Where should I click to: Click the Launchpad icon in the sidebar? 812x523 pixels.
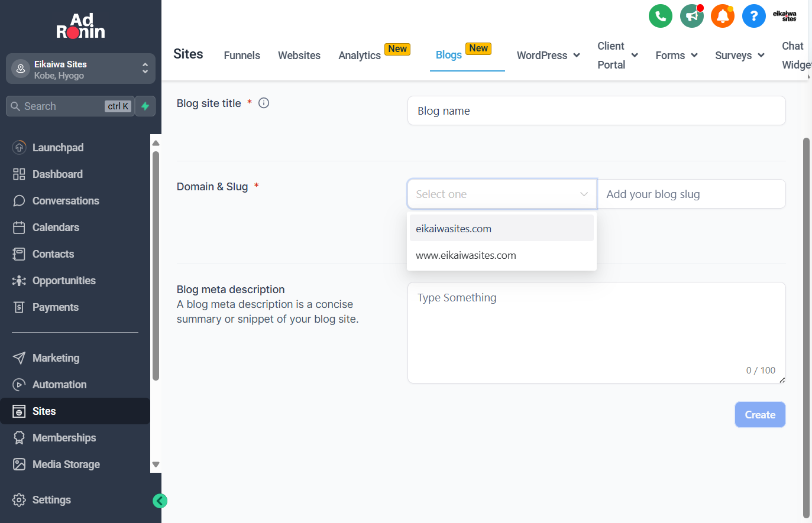(x=19, y=148)
